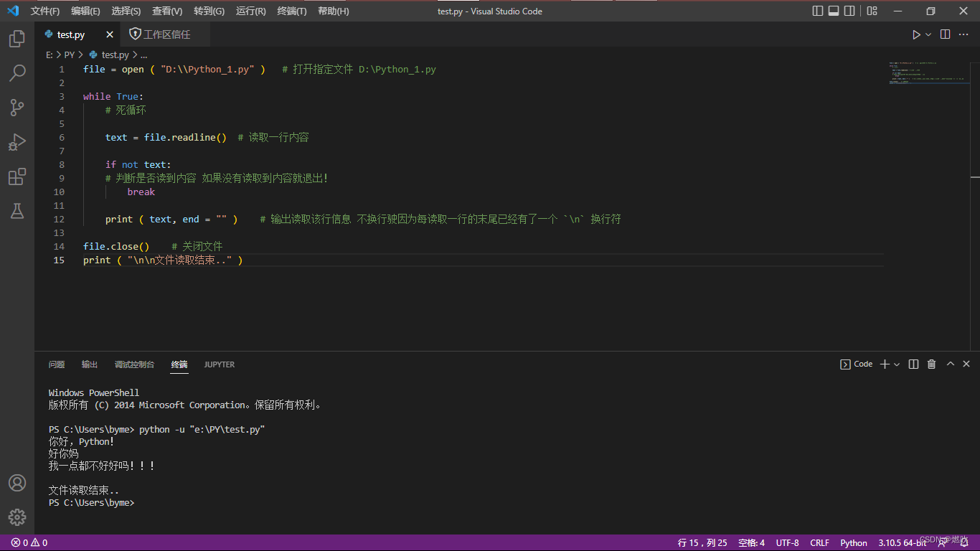The width and height of the screenshot is (980, 551).
Task: Toggle secondary side bar layout
Action: pos(849,11)
